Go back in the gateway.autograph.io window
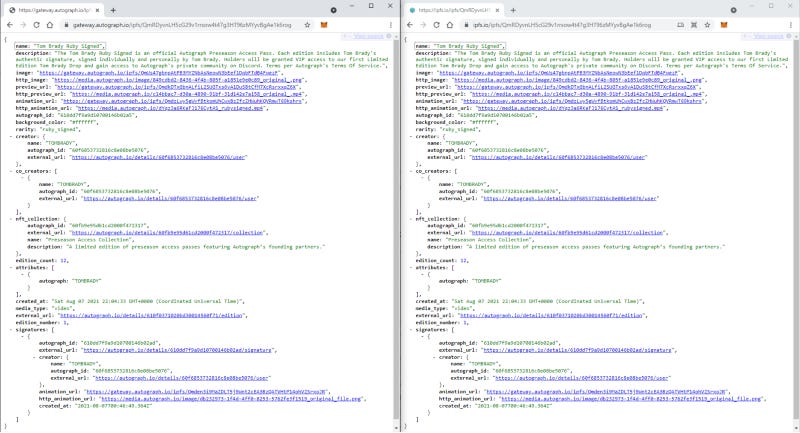800x433 pixels. pyautogui.click(x=10, y=24)
